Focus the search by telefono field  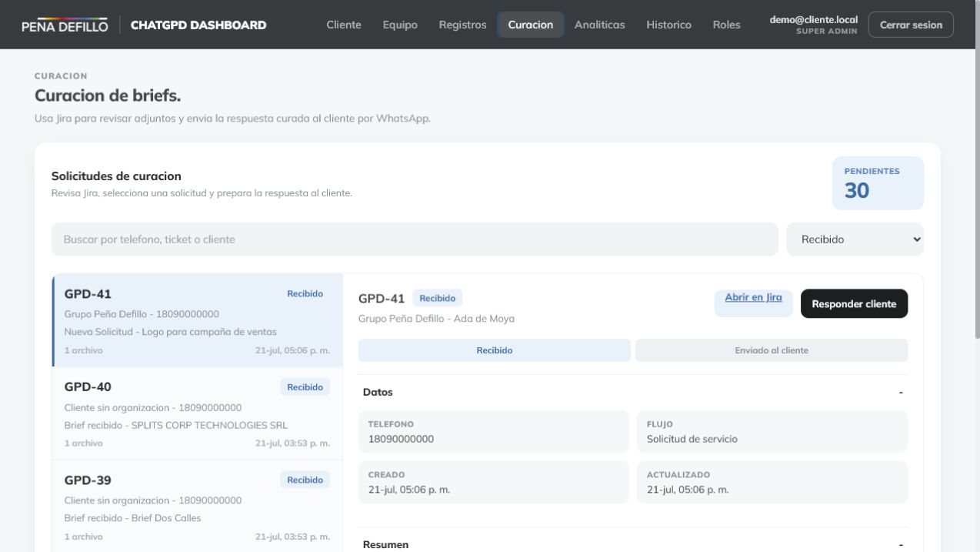click(x=415, y=239)
